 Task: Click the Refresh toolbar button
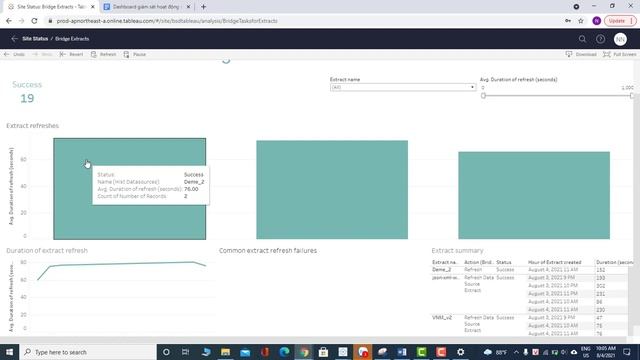click(103, 54)
